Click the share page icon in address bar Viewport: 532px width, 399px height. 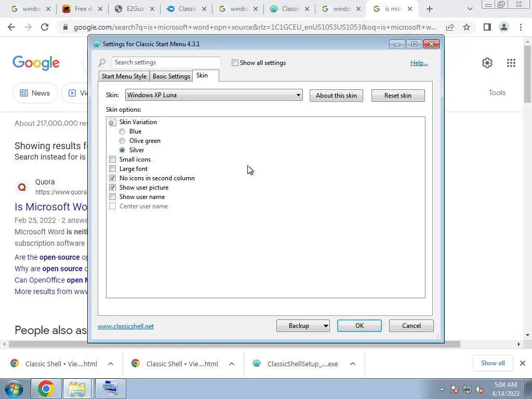click(x=450, y=27)
